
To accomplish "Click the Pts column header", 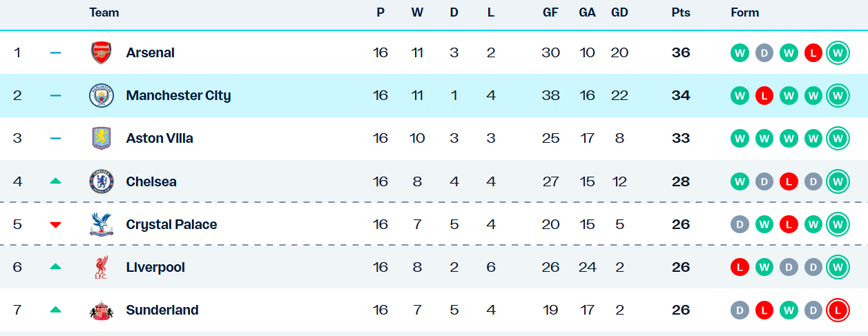I will pos(681,12).
